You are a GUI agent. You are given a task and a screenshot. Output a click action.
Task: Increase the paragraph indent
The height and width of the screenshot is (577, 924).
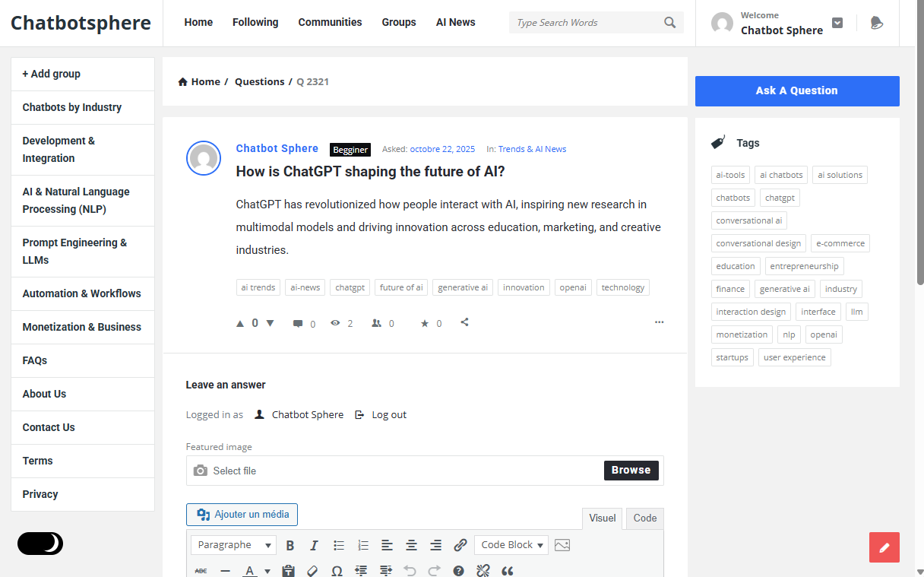[x=385, y=570]
